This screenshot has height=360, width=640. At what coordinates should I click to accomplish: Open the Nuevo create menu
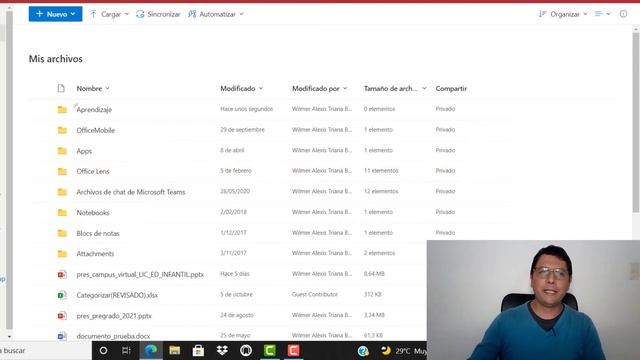coord(55,14)
